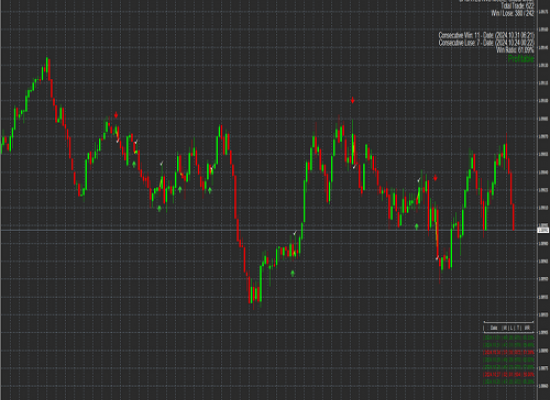Select the red sell arrow nearest the chart's left side

coord(116,115)
